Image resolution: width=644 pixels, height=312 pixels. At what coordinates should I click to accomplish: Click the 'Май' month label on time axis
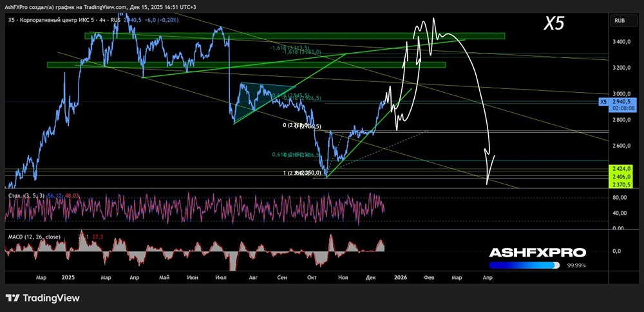(x=164, y=278)
